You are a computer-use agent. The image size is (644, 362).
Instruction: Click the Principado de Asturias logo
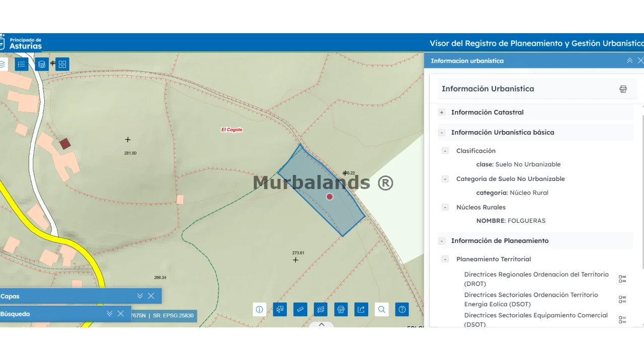coord(21,43)
